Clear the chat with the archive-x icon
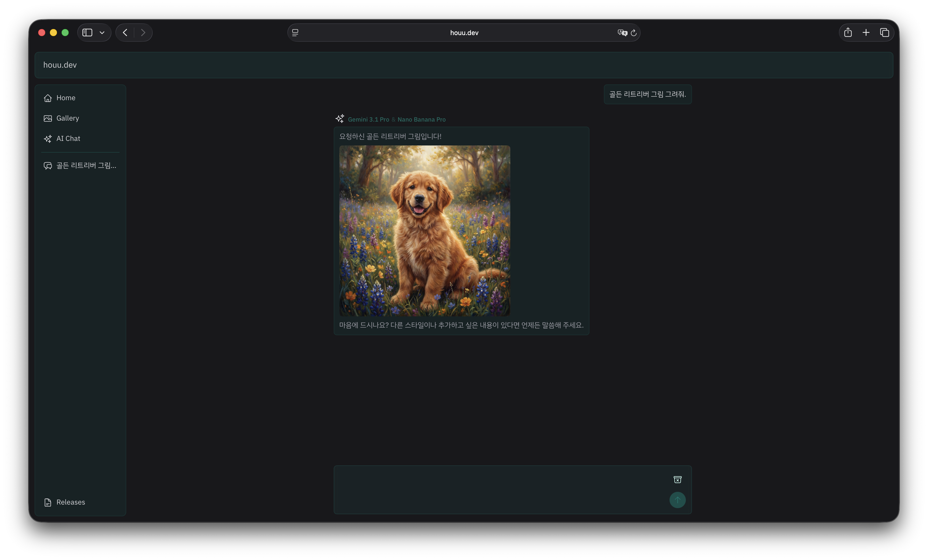 (677, 479)
